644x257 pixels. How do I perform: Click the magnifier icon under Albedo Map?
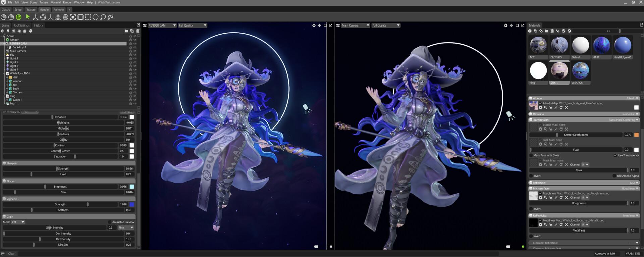pyautogui.click(x=545, y=108)
